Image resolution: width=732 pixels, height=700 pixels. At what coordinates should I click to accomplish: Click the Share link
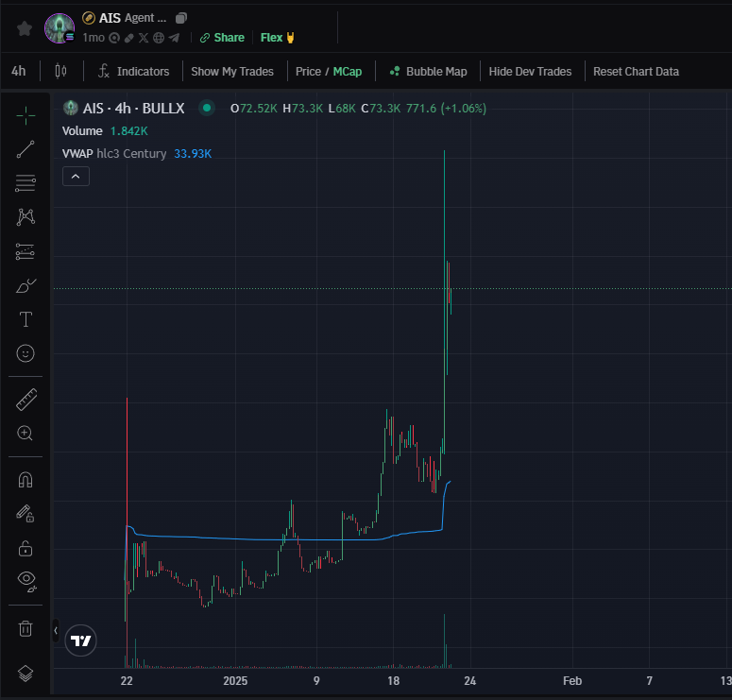point(222,38)
